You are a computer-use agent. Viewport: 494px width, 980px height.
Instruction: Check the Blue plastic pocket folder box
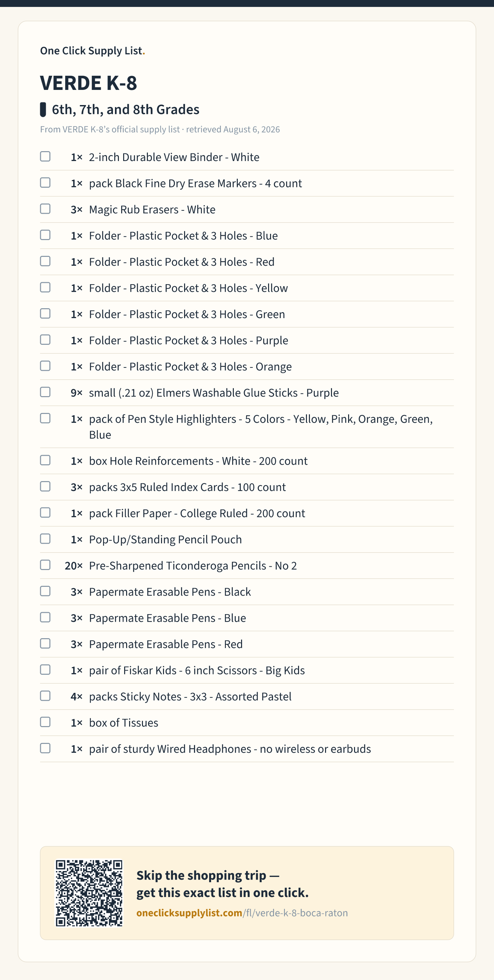(x=45, y=235)
